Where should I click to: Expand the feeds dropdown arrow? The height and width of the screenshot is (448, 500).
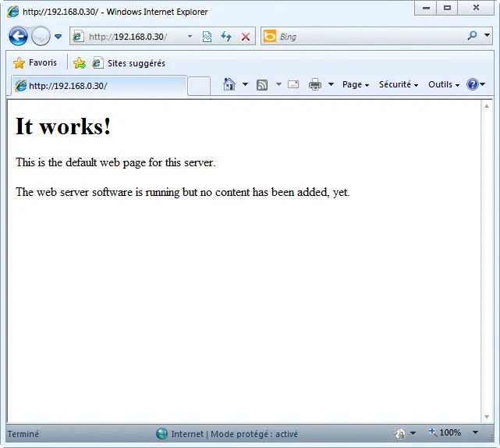click(x=278, y=84)
